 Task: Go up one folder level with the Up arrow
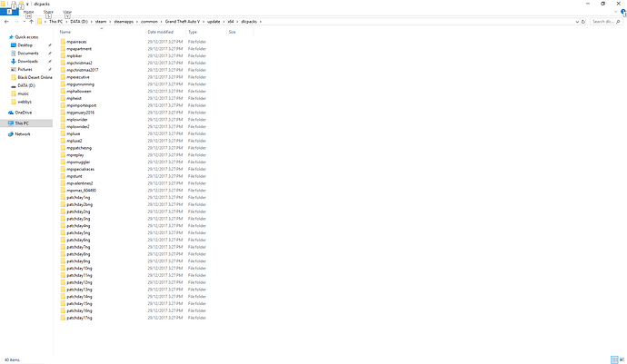pyautogui.click(x=31, y=22)
